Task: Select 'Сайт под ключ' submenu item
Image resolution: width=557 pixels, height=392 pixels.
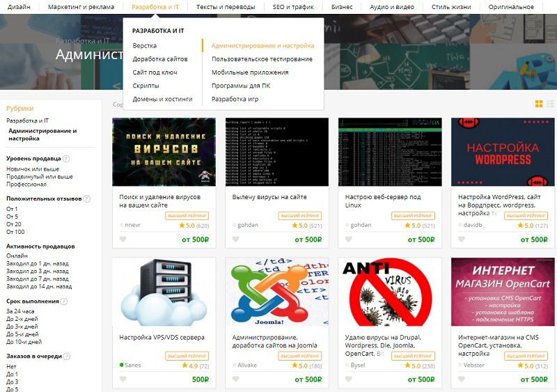Action: pyautogui.click(x=155, y=72)
